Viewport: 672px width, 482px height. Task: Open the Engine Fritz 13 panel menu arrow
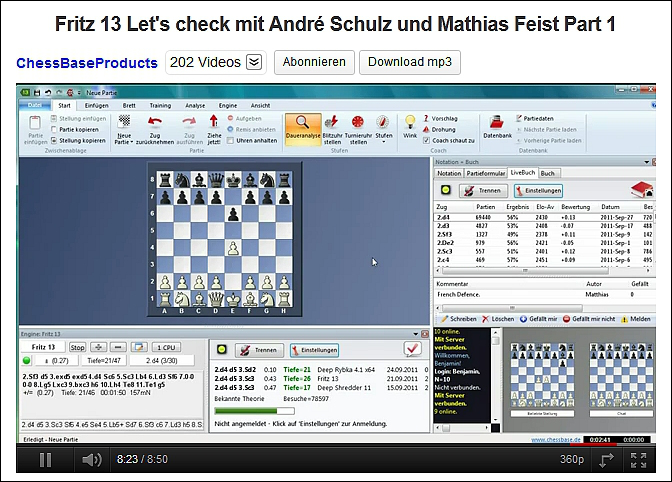pos(415,334)
